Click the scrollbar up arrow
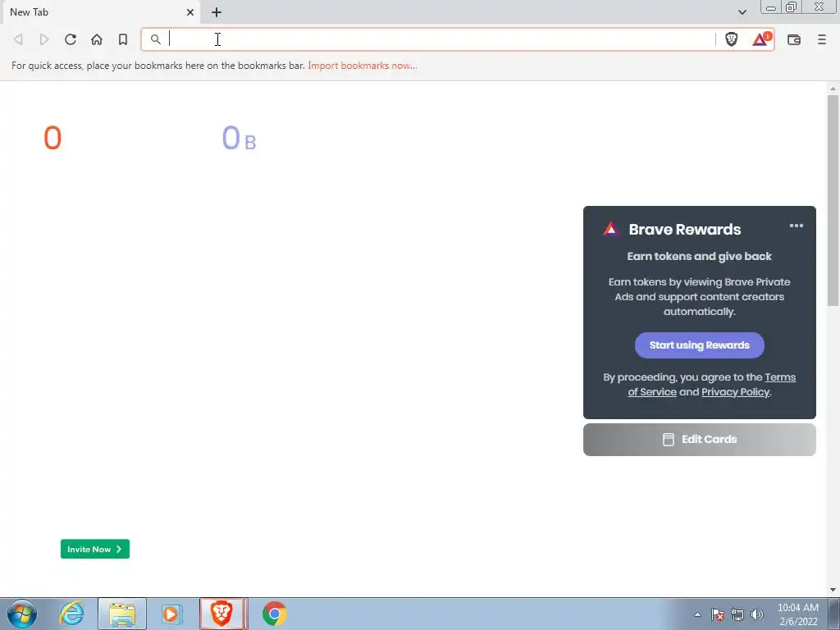Viewport: 840px width, 630px height. click(x=833, y=89)
